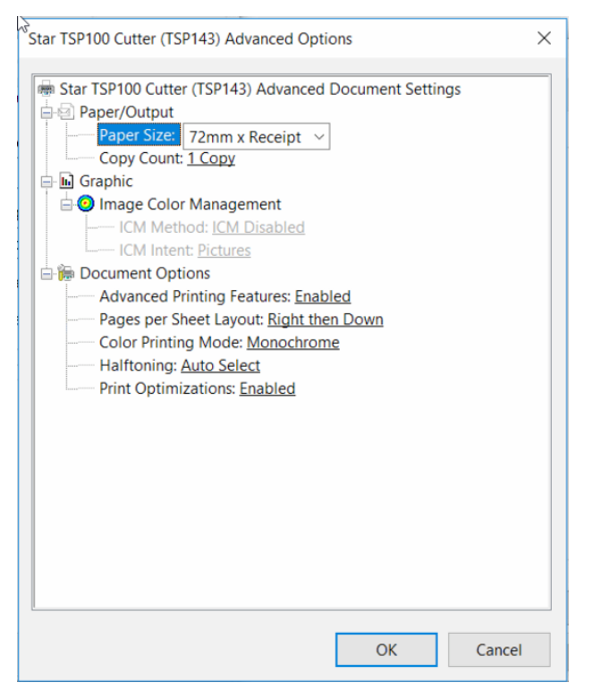Click the printer icon beside Advanced Document Settings
The height and width of the screenshot is (700, 593).
point(47,90)
